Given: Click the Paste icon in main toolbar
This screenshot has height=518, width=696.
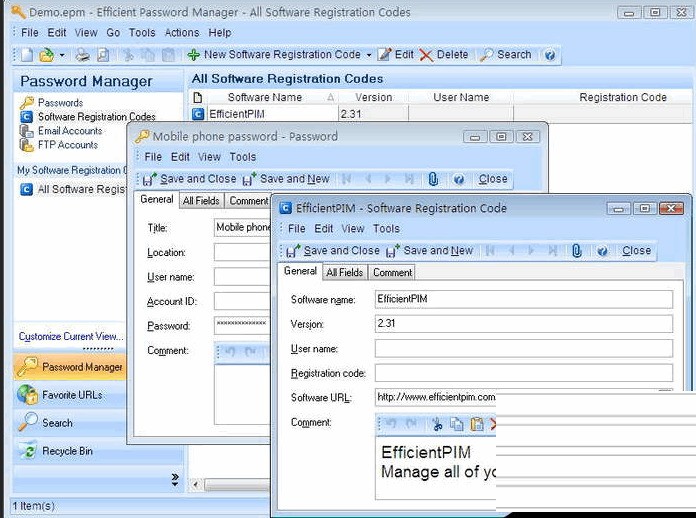Looking at the screenshot, I should [x=168, y=55].
